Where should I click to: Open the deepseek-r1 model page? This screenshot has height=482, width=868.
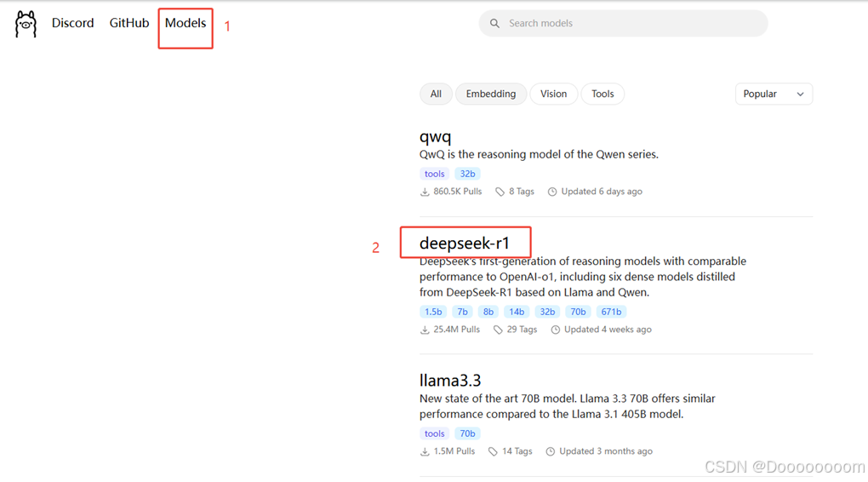pos(464,243)
